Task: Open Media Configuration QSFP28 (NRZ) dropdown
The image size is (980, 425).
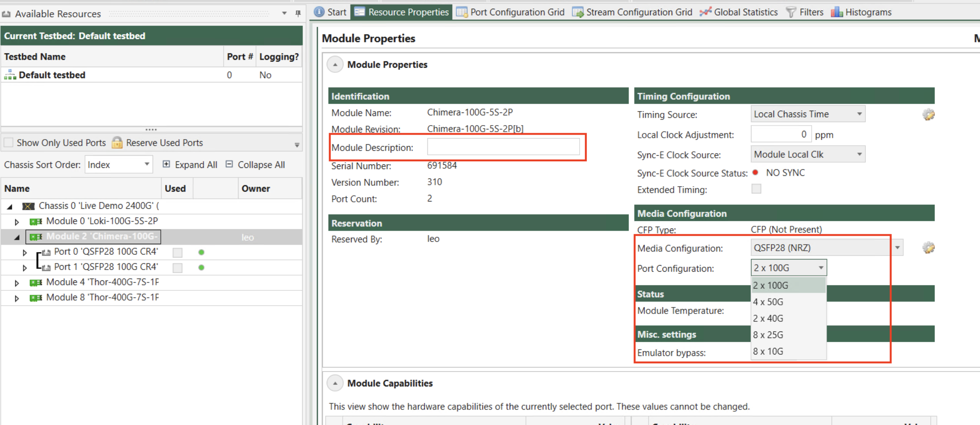Action: pyautogui.click(x=827, y=248)
